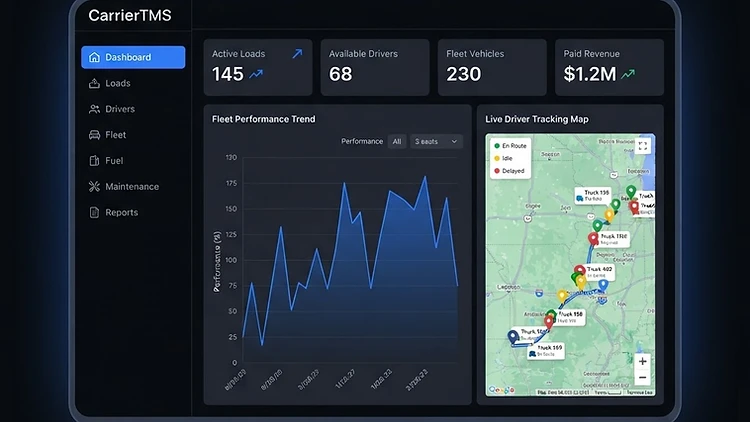Image resolution: width=750 pixels, height=422 pixels.
Task: Click the Truck 169 label text
Action: [550, 347]
